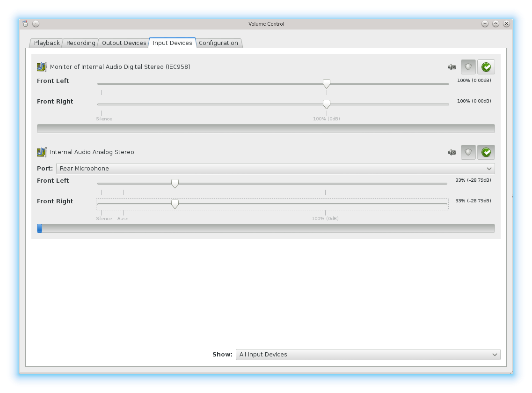This screenshot has height=393, width=532.
Task: Click 'Monitor of Internal Audio Digital Stereo (IEC958)' title
Action: [x=120, y=67]
